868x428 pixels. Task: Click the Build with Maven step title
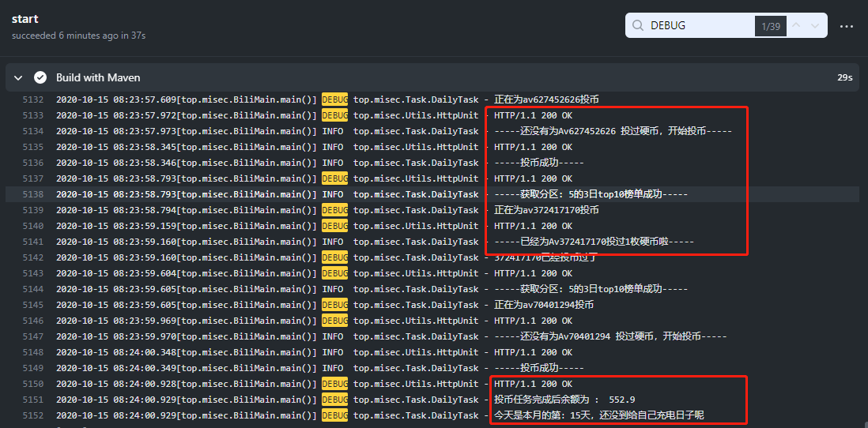point(98,77)
